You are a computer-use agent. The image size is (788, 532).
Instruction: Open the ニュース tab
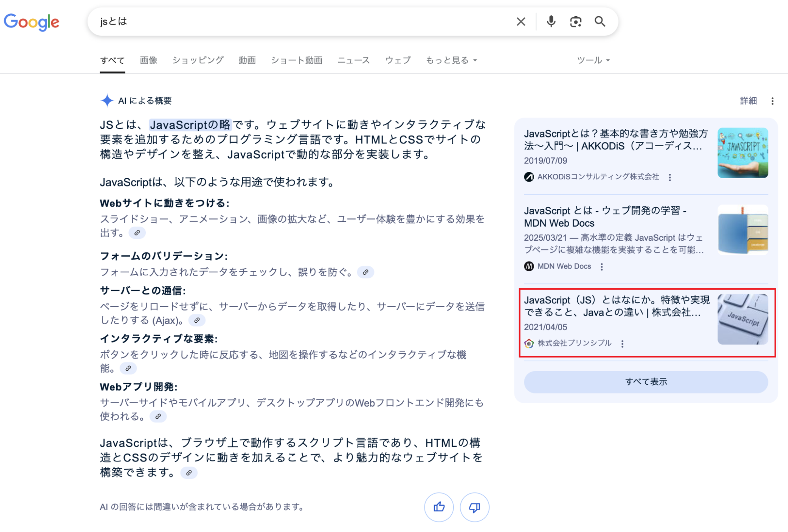click(x=354, y=60)
